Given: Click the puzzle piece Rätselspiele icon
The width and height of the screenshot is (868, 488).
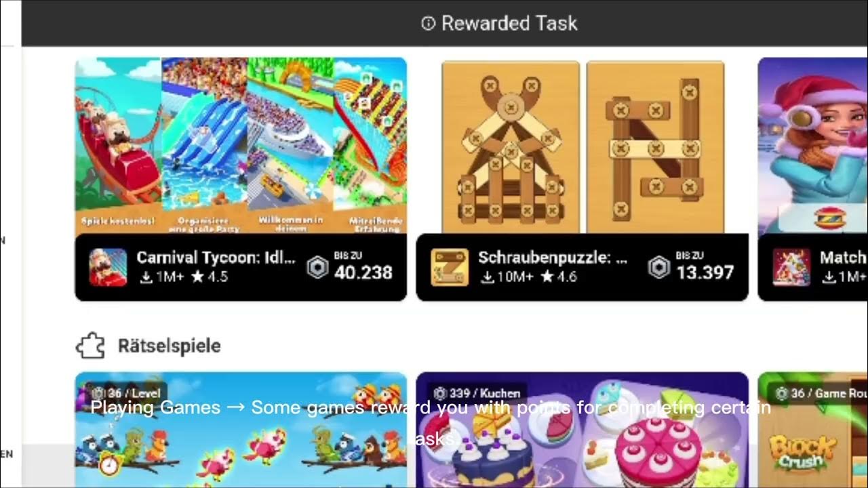Looking at the screenshot, I should [90, 346].
